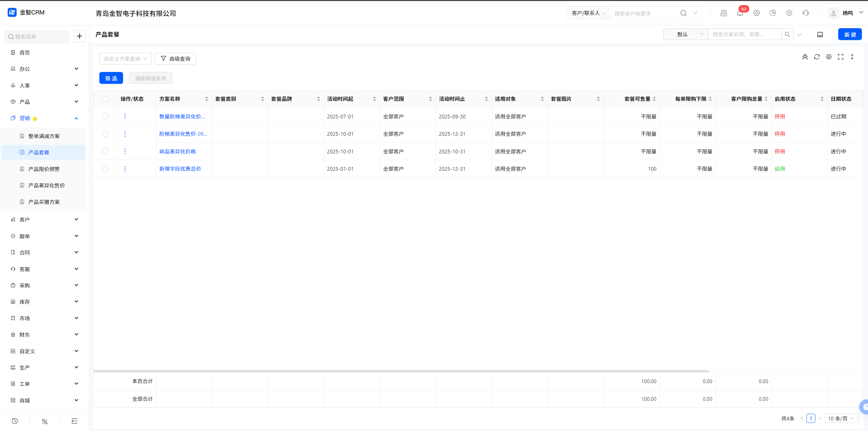Image resolution: width=868 pixels, height=431 pixels.
Task: Check the select-all checkbox in the table header
Action: pyautogui.click(x=105, y=99)
